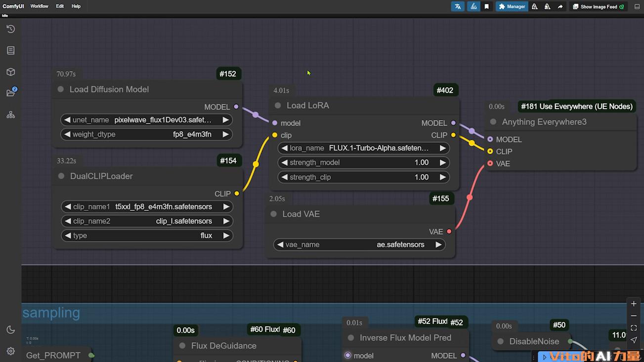Open the Help menu
Screen dimensions: 644x362
point(76,6)
